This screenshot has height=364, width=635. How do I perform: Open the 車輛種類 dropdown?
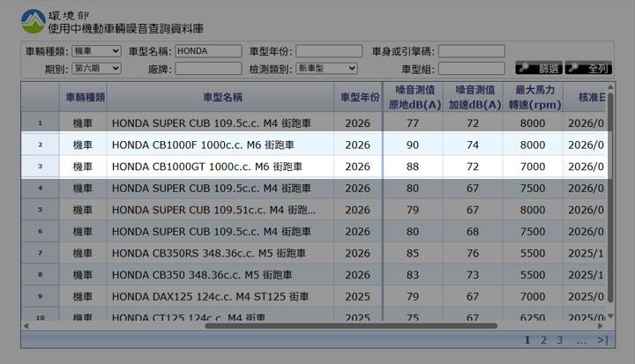(96, 51)
